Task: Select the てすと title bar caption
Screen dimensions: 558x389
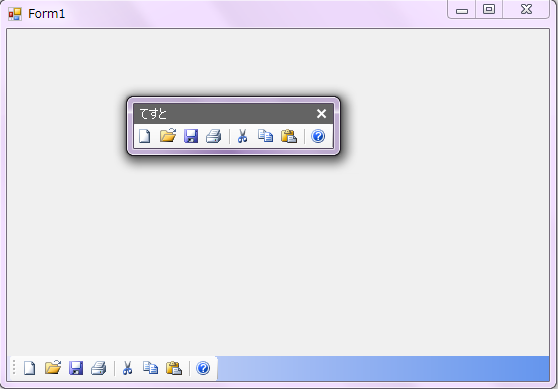Action: point(153,114)
